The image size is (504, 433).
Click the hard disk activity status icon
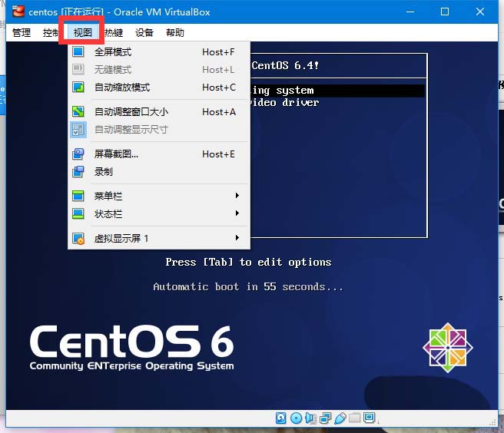pos(280,418)
